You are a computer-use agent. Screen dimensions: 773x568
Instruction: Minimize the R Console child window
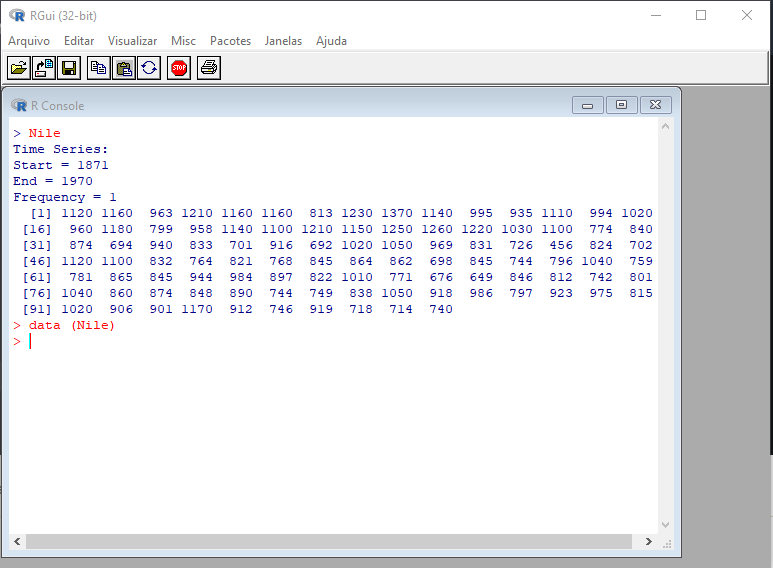588,105
